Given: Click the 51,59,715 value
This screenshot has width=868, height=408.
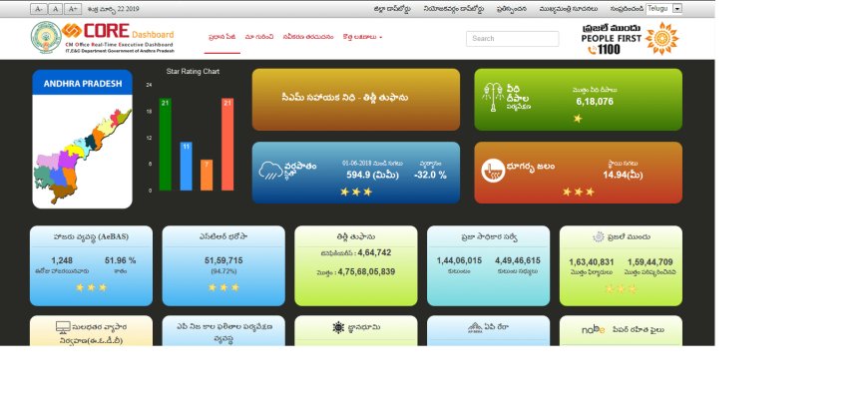Looking at the screenshot, I should (x=223, y=260).
